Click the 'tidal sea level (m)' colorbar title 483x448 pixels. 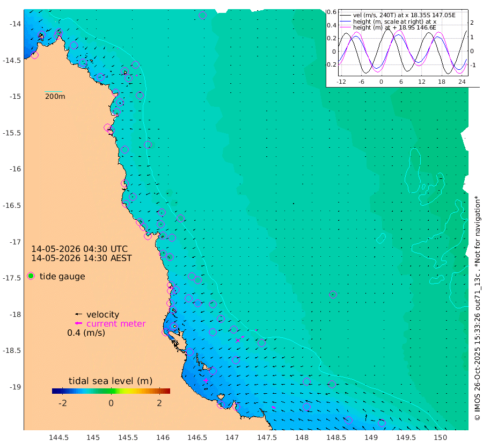pos(111,381)
